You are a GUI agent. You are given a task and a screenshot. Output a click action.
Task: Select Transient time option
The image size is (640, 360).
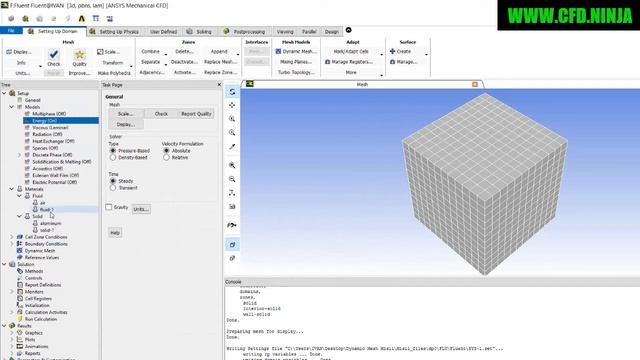point(113,188)
